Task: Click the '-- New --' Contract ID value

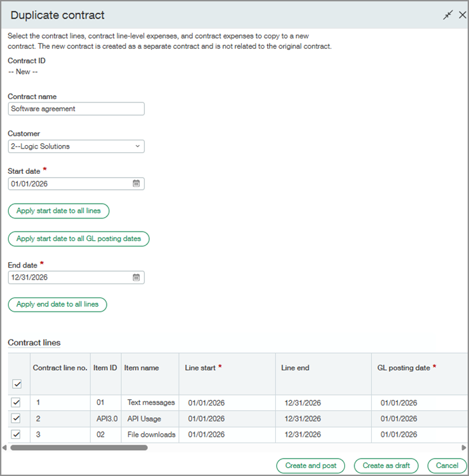Action: tap(23, 72)
